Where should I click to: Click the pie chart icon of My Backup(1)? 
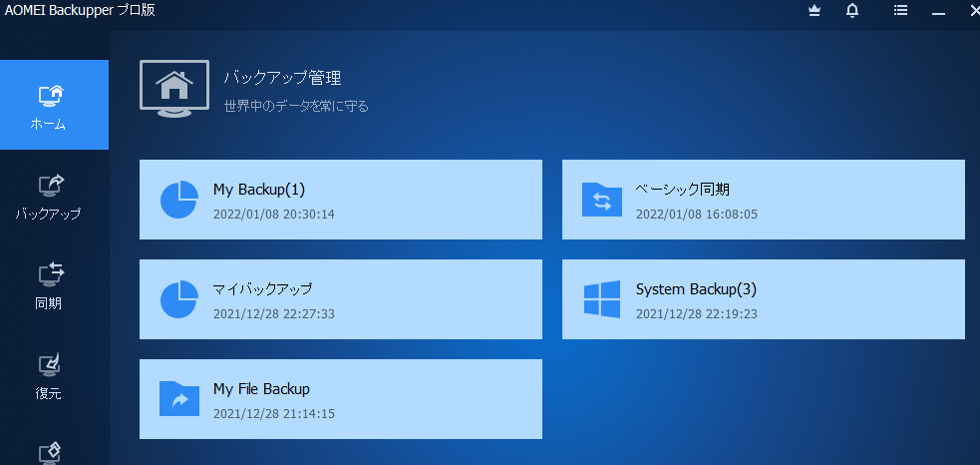click(179, 200)
